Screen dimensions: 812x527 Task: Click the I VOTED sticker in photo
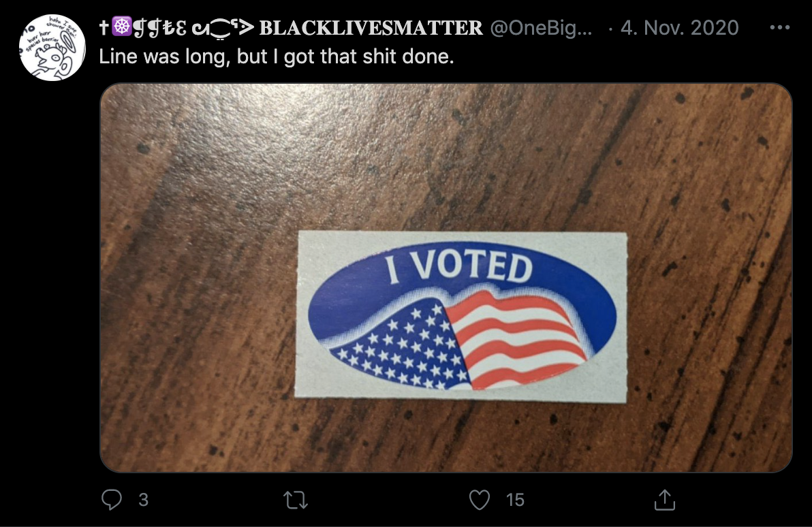(461, 317)
